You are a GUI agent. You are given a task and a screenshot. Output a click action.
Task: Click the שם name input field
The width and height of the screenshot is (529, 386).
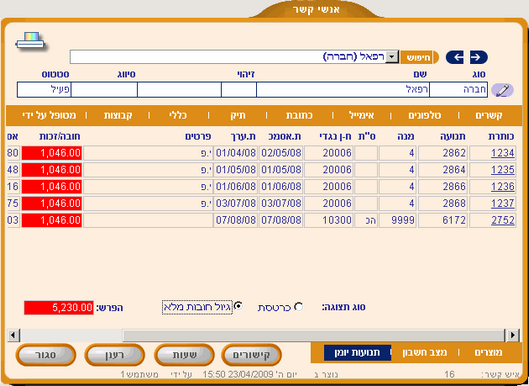point(343,90)
